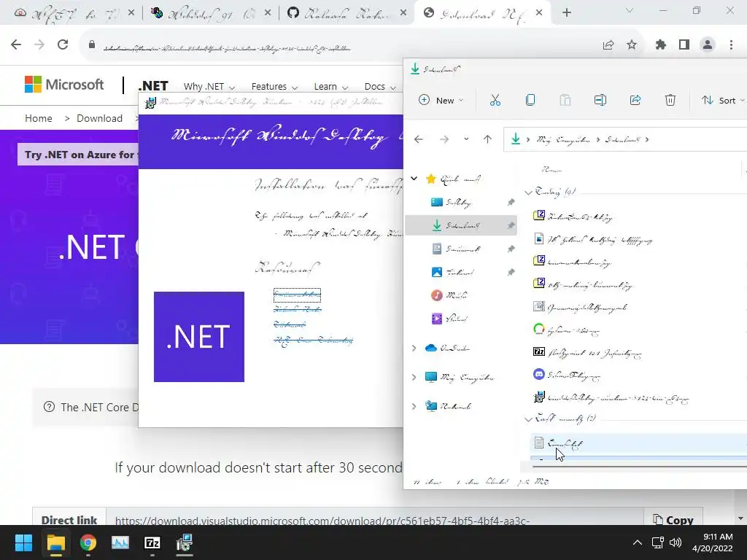Open Chrome's side panel icon
The height and width of the screenshot is (560, 747).
684,44
